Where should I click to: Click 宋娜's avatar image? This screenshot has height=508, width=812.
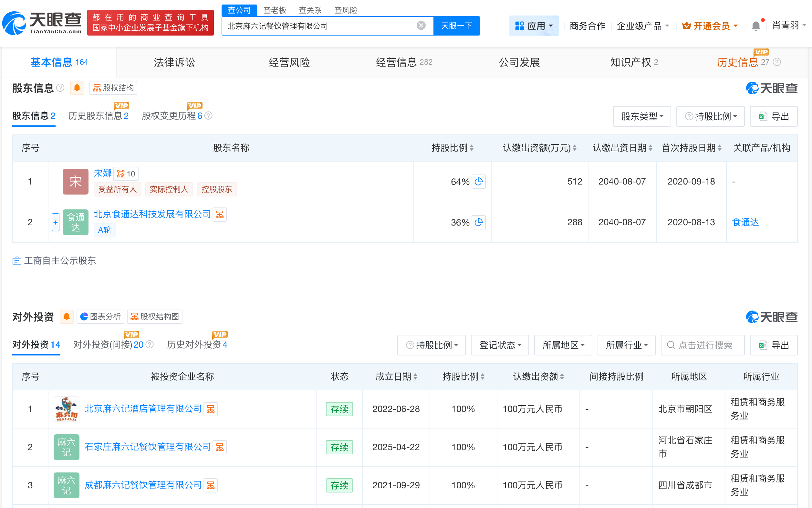click(75, 181)
